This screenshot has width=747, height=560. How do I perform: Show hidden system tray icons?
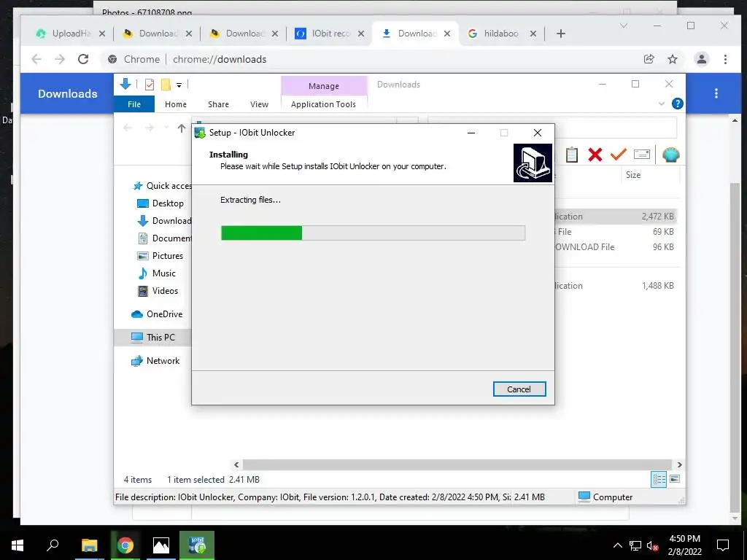pos(617,545)
